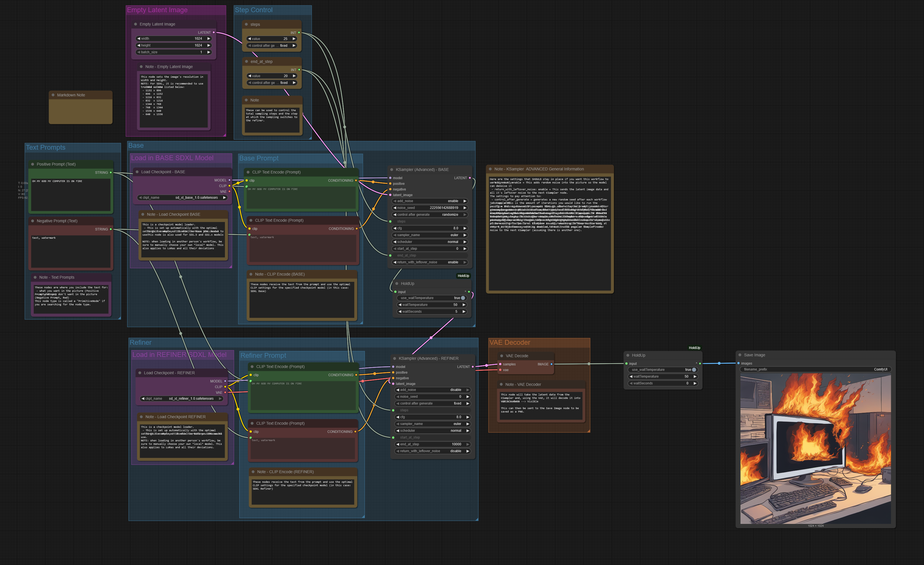Open add_noise disable combo in KSampler REFINER
The height and width of the screenshot is (565, 924).
433,390
